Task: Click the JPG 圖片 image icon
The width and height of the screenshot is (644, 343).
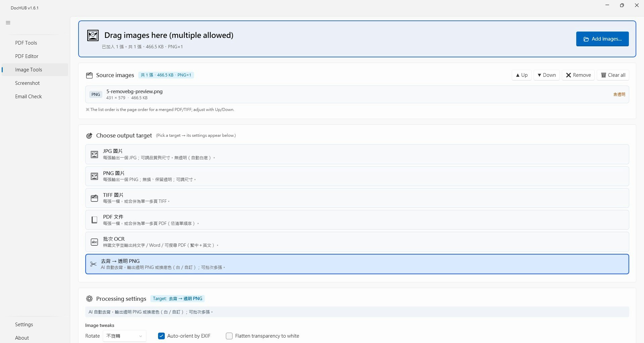Action: tap(95, 155)
